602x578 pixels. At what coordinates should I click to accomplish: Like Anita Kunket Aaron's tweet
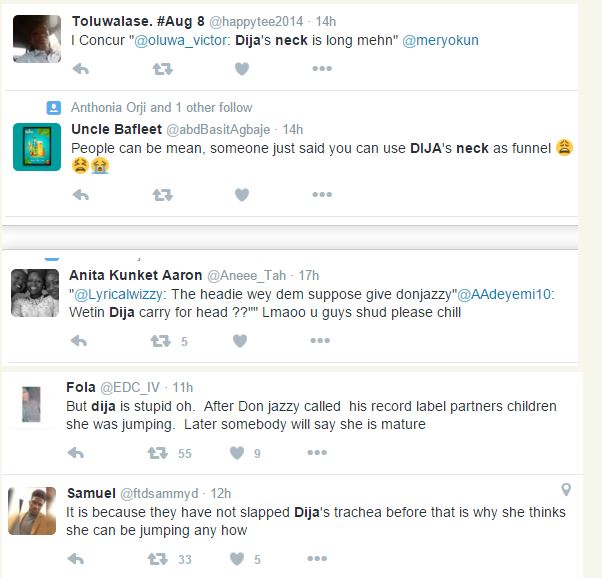pyautogui.click(x=240, y=341)
